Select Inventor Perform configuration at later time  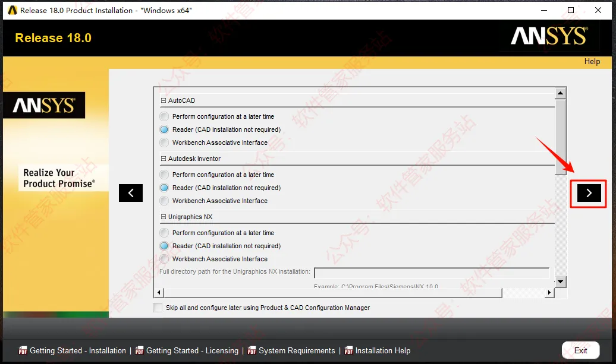[x=164, y=175]
